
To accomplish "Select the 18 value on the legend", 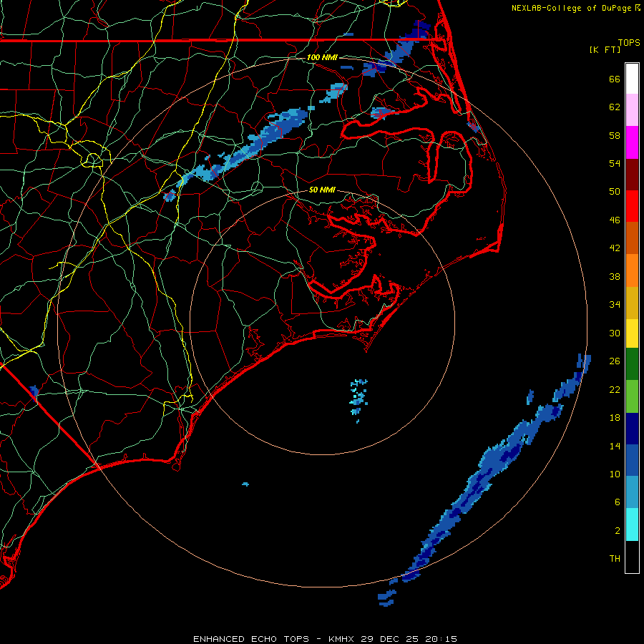I will [x=615, y=418].
